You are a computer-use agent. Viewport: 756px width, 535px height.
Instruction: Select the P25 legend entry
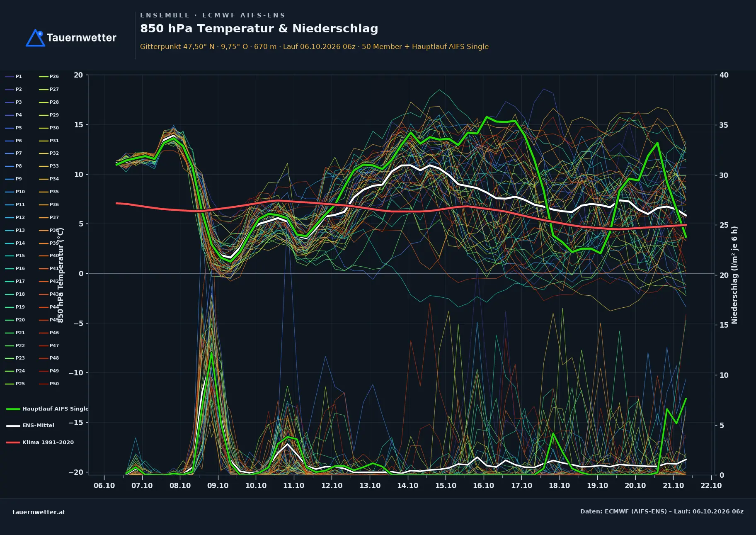(x=15, y=384)
